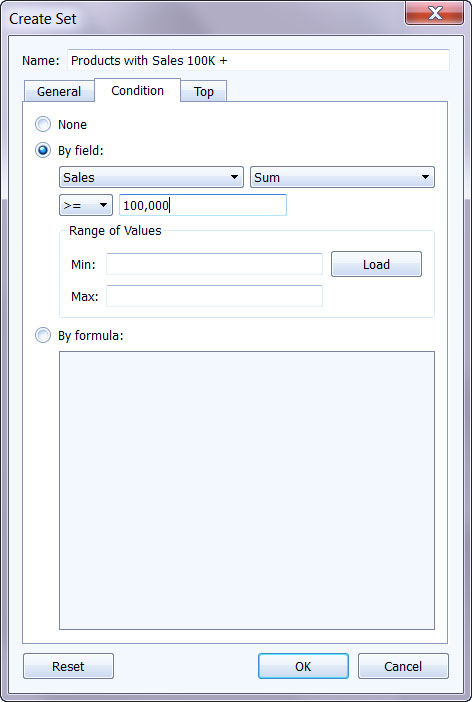The height and width of the screenshot is (702, 472).
Task: Click into the set Name field
Action: [x=258, y=60]
